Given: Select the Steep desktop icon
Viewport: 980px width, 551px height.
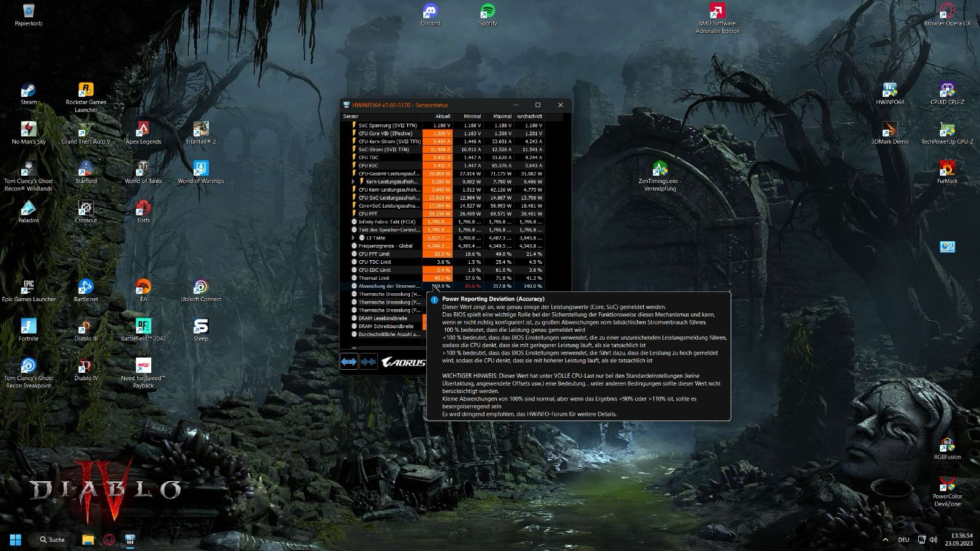Looking at the screenshot, I should tap(201, 329).
